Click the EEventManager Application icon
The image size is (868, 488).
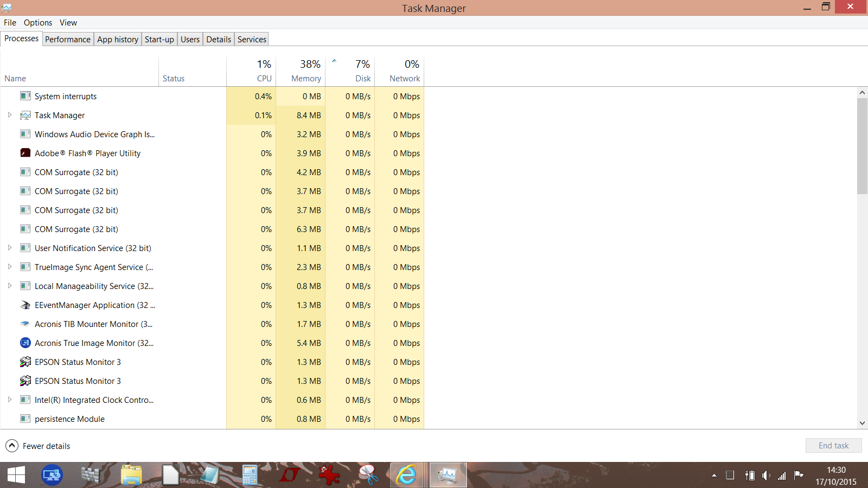click(x=25, y=305)
